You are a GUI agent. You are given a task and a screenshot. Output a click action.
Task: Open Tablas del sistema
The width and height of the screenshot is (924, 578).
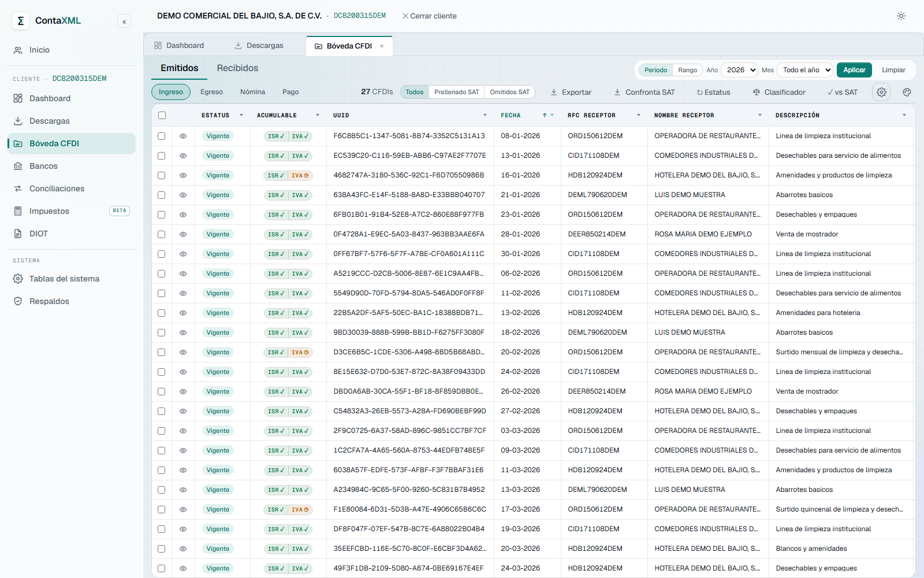pyautogui.click(x=72, y=279)
